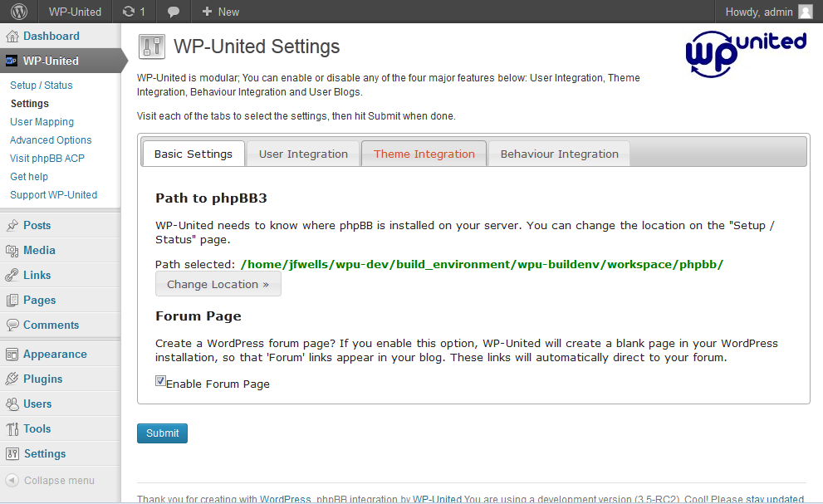The width and height of the screenshot is (823, 504).
Task: Open the Theme Integration tab
Action: (424, 154)
